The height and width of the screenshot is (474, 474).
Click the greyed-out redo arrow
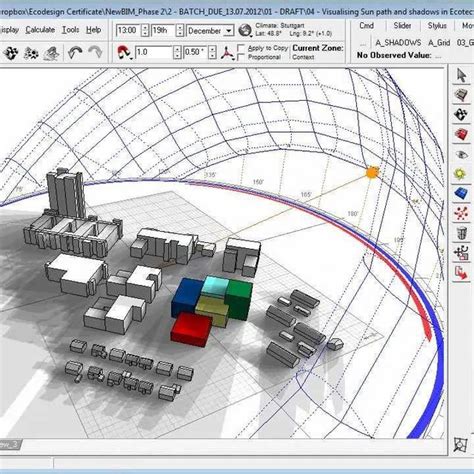[x=95, y=52]
